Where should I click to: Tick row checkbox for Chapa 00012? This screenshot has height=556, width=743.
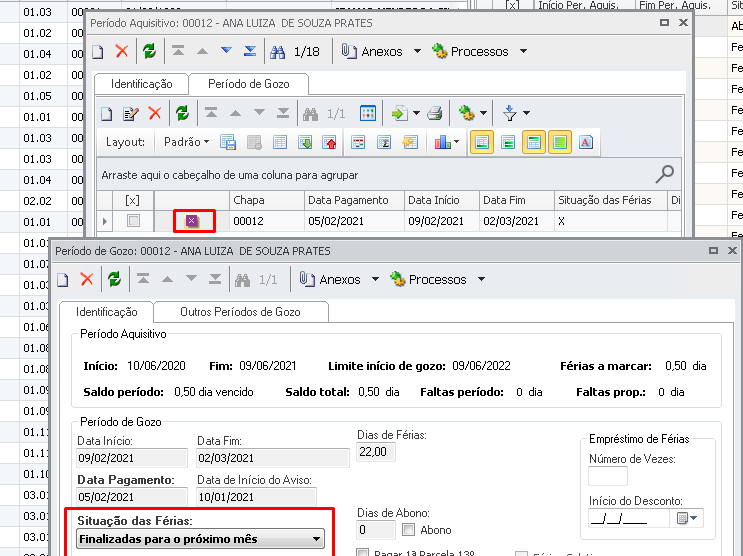134,220
